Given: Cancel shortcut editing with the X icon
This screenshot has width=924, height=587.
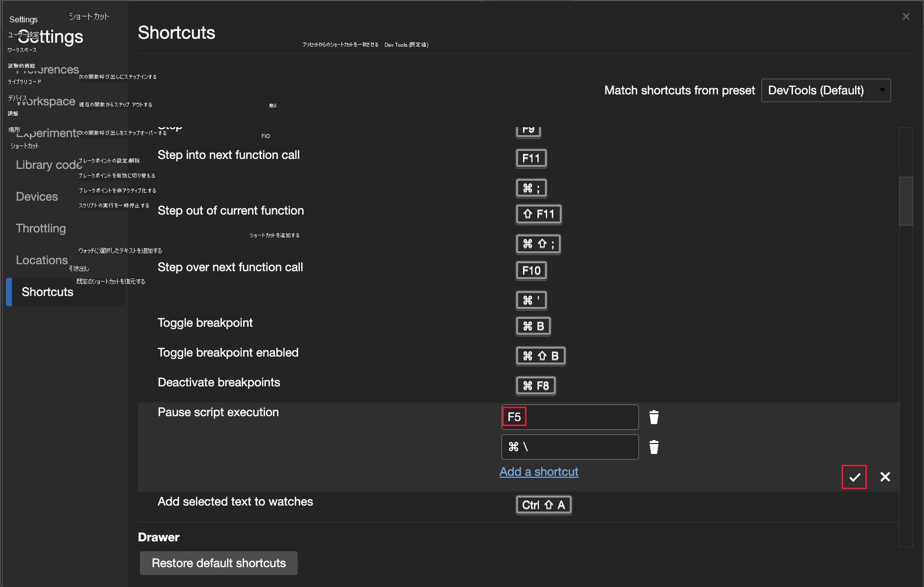Looking at the screenshot, I should (885, 477).
